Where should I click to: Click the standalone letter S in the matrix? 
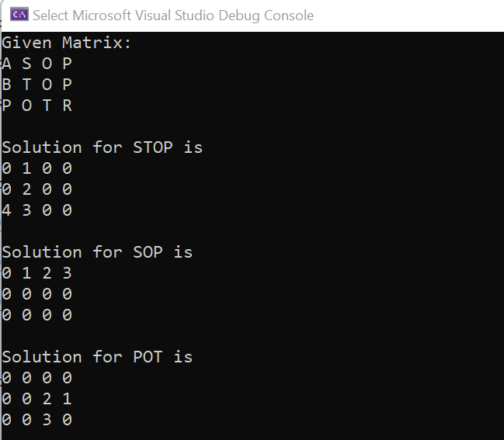26,64
